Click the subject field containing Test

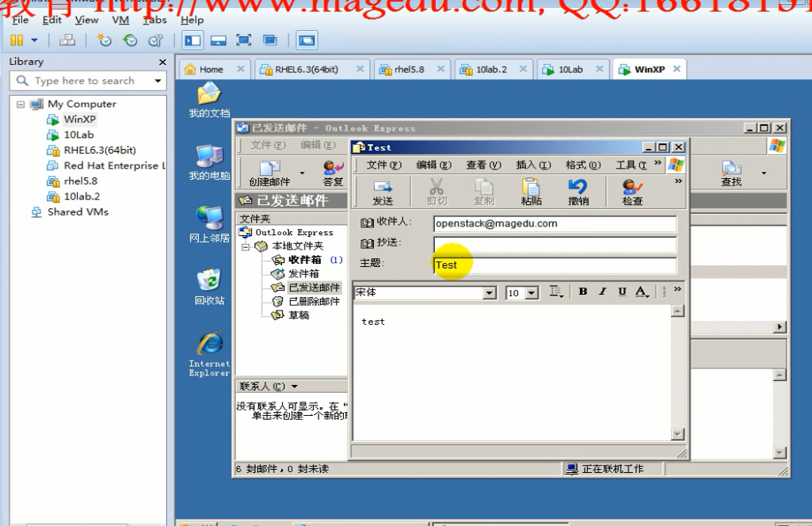555,265
